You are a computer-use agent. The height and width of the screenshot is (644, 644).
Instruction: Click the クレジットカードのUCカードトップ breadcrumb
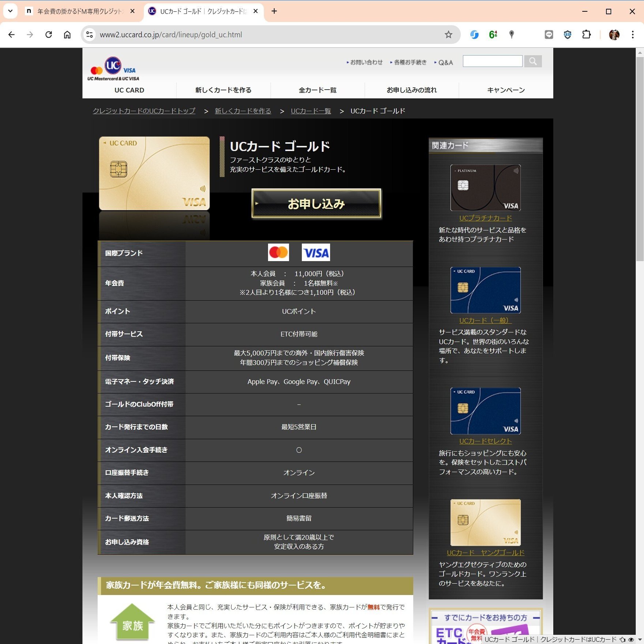point(144,111)
